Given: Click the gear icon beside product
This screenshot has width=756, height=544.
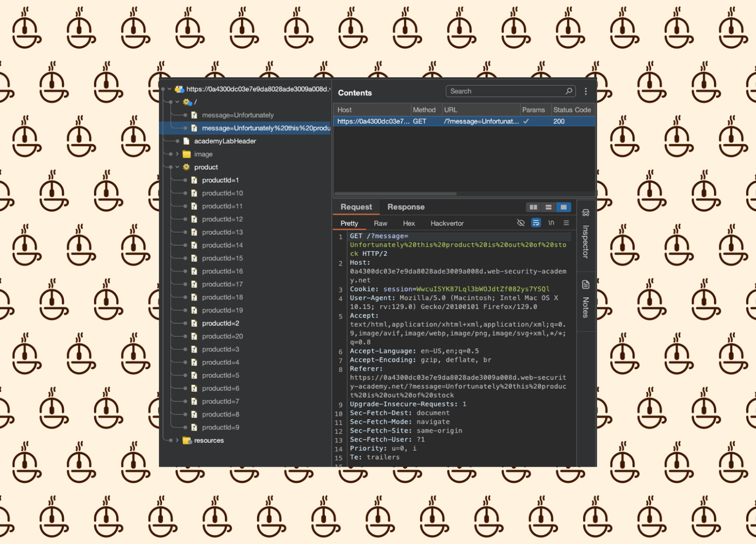Looking at the screenshot, I should coord(186,167).
